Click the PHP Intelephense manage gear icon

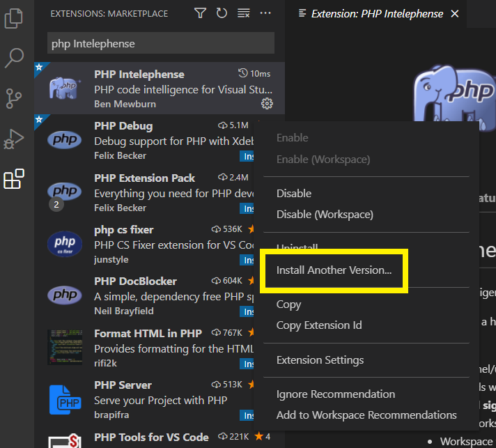pos(267,103)
